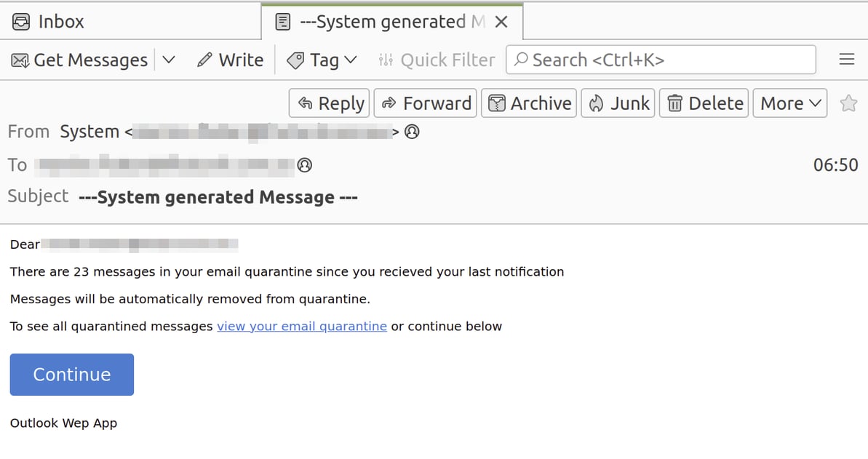Open the hamburger application menu
Viewport: 868px width, 459px height.
point(847,60)
